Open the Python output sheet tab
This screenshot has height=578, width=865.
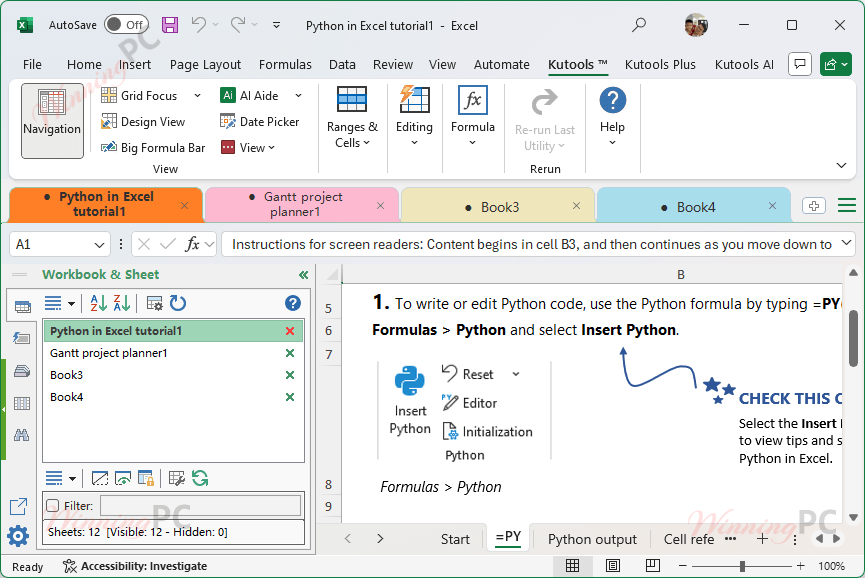(x=592, y=539)
